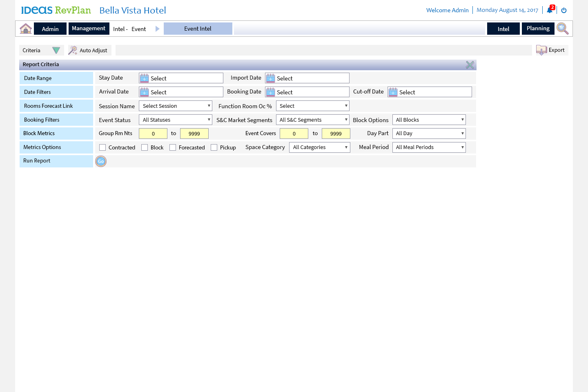Click the power logout icon
Screen dimensions: 588x392
pyautogui.click(x=564, y=10)
